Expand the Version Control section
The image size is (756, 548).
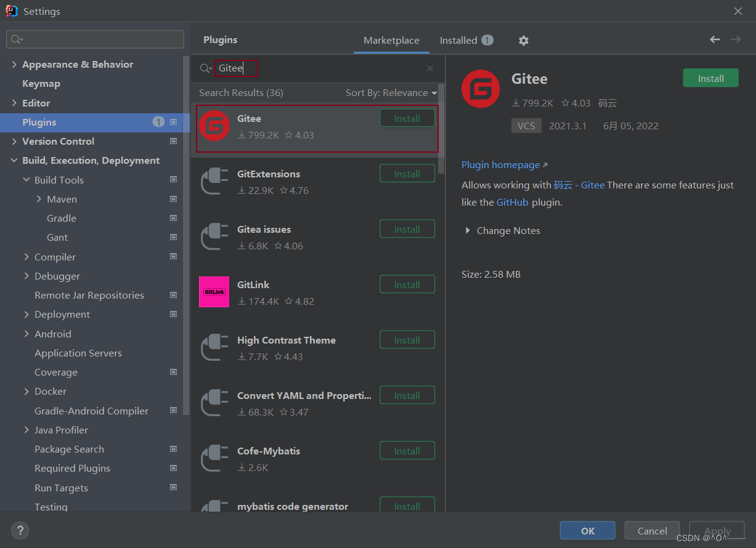[x=14, y=142]
